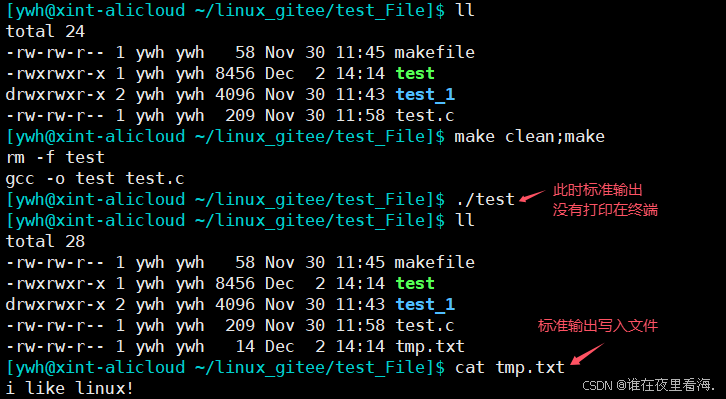Click the red arrow pointing at ./test

click(x=532, y=196)
